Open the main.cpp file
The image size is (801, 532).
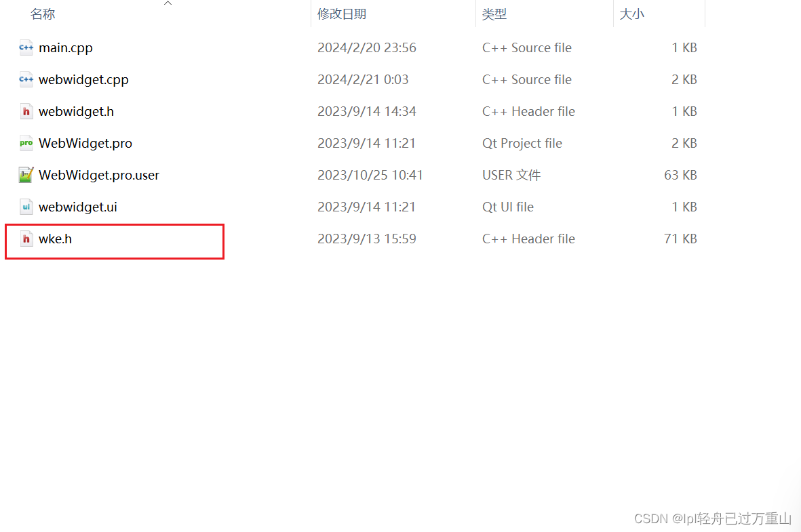[x=64, y=47]
